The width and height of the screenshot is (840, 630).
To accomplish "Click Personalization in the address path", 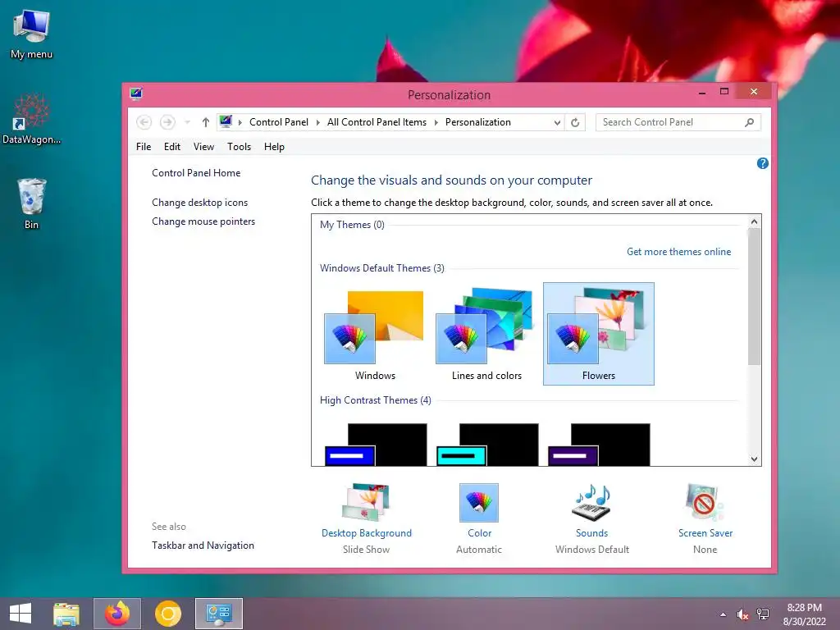I will [478, 122].
